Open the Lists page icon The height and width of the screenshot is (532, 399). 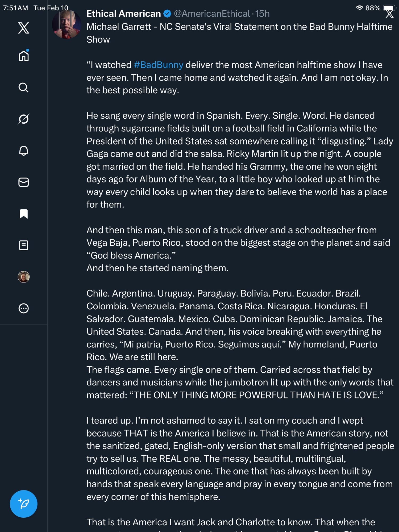tap(23, 245)
